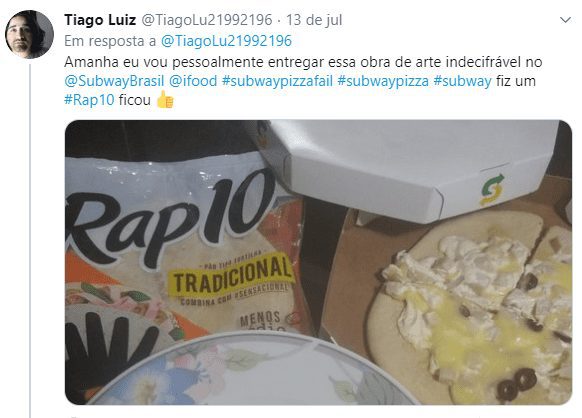The height and width of the screenshot is (418, 582).
Task: Click the pizza with olives in photo
Action: 471,308
